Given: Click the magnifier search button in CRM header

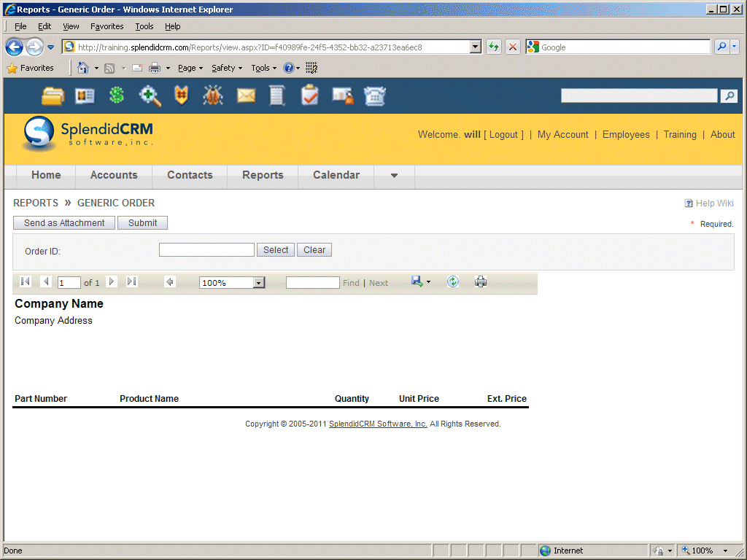Looking at the screenshot, I should [728, 96].
